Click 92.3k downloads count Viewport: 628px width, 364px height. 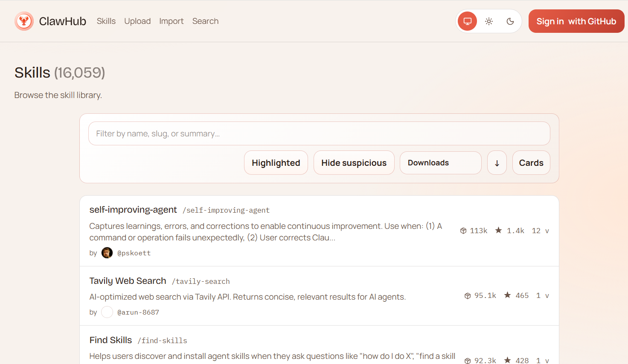(x=486, y=361)
